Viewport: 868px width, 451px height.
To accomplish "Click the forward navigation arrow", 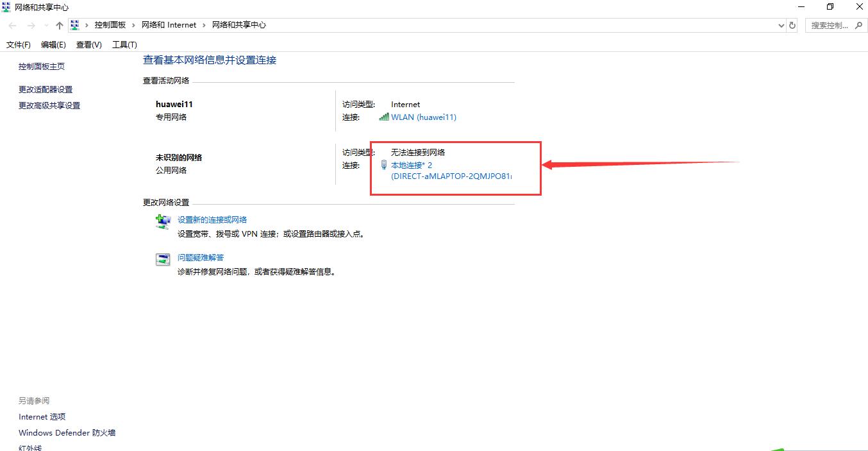I will pos(29,25).
